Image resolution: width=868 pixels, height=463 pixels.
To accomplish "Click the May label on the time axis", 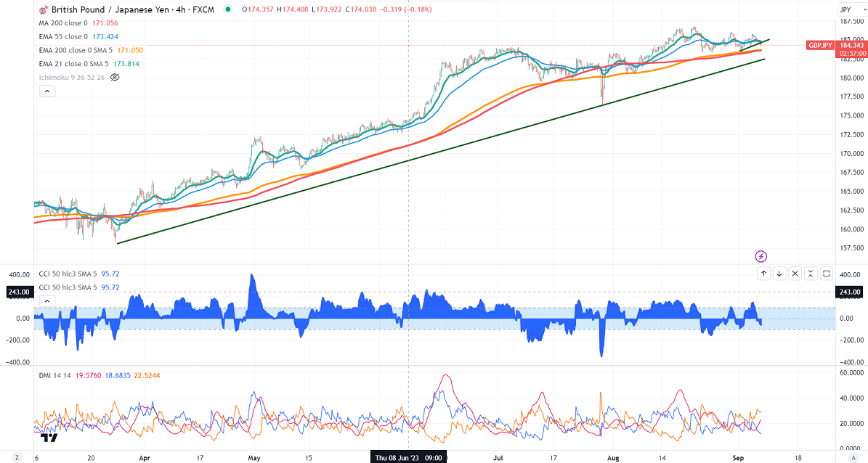I will point(254,458).
